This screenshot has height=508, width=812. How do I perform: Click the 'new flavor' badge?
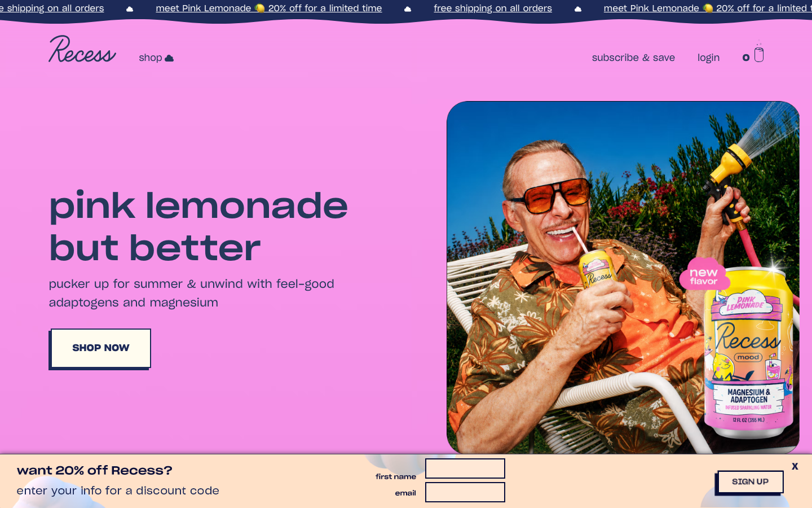point(704,275)
